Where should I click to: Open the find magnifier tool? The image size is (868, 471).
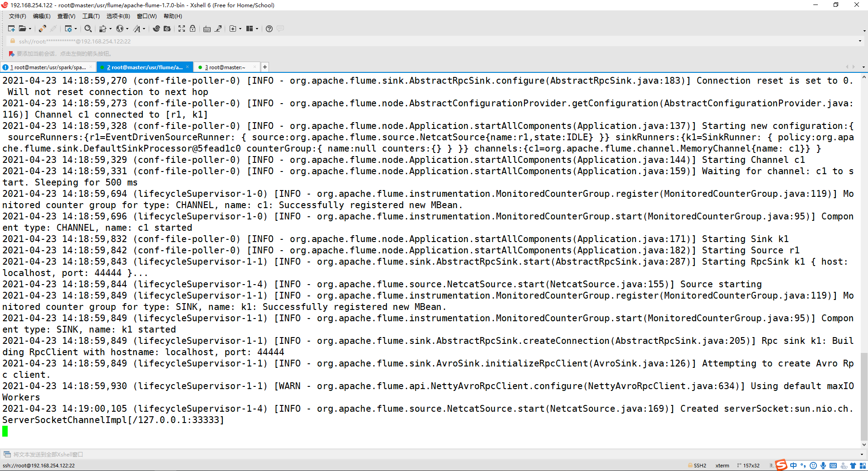[88, 29]
